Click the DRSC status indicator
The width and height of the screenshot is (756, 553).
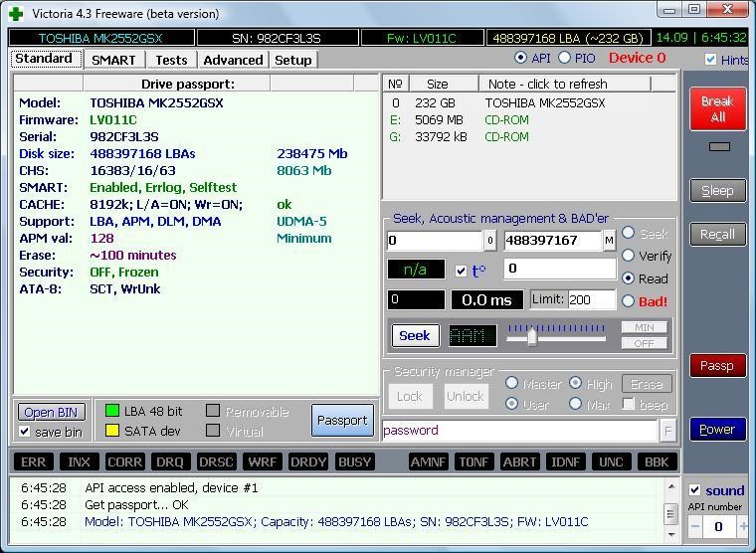click(216, 461)
